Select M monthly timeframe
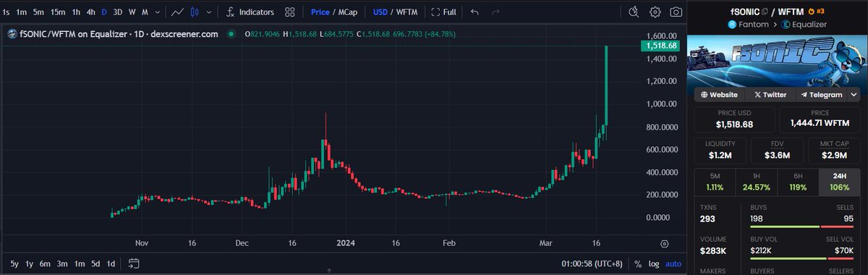Screen dimensions: 868x275 (145, 12)
